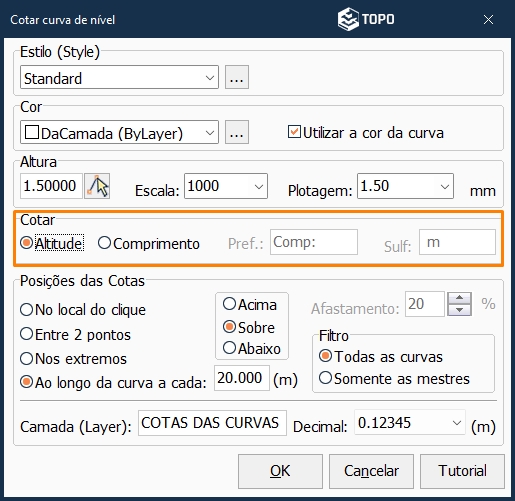Pick text height from drawing icon
The width and height of the screenshot is (515, 501).
pos(97,186)
